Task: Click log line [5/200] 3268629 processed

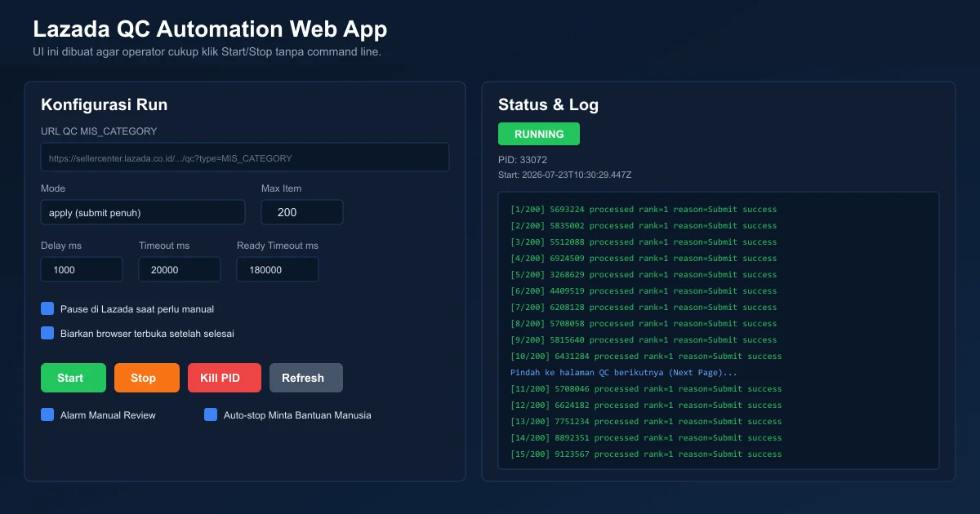Action: coord(644,275)
